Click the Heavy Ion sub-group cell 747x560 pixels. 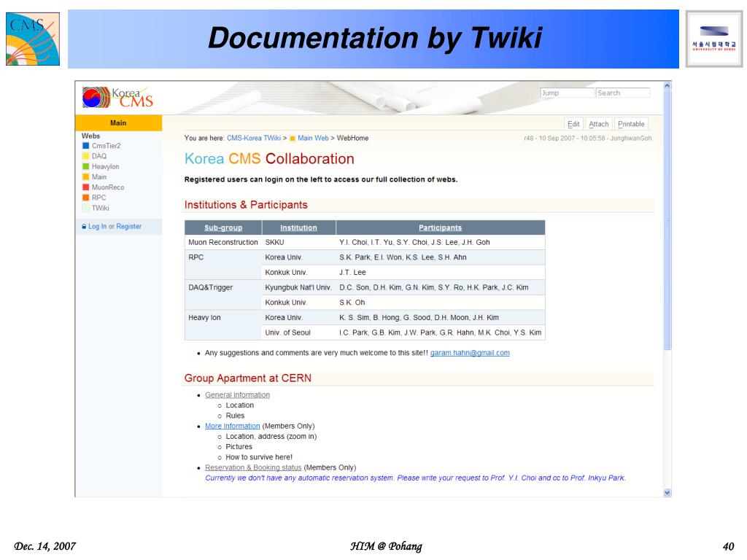coord(223,324)
